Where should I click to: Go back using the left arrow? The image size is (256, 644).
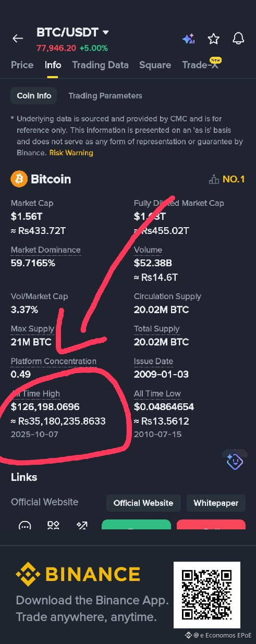tap(18, 39)
